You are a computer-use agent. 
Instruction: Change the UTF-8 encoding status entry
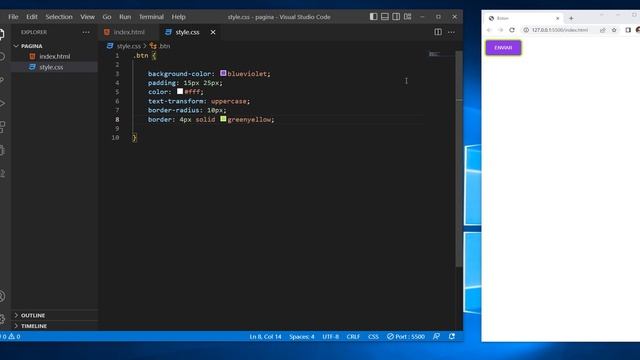pyautogui.click(x=330, y=336)
